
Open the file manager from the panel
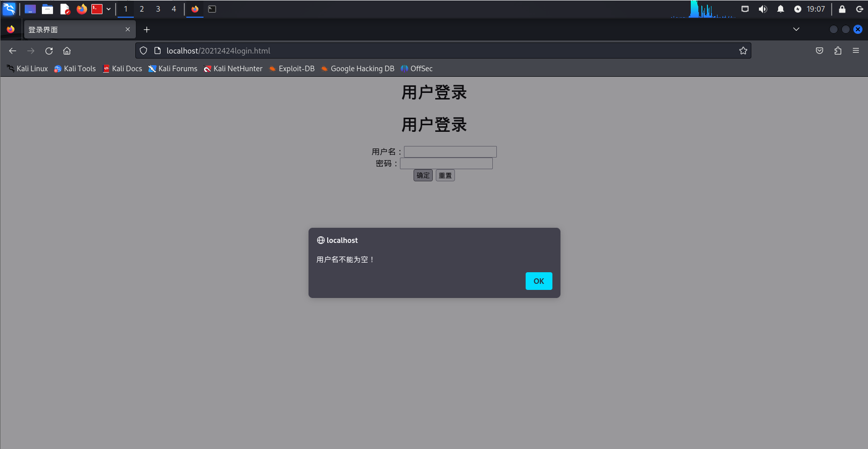point(47,9)
